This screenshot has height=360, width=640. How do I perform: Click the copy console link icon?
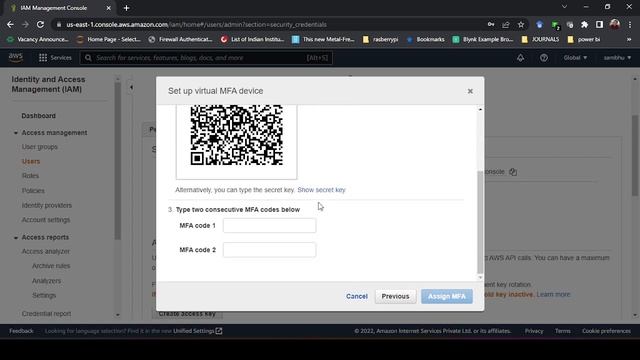click(513, 172)
